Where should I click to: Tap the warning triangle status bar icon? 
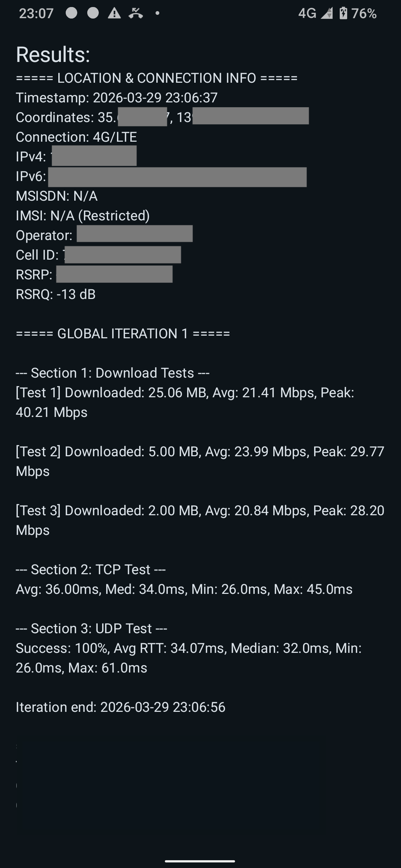point(114,13)
